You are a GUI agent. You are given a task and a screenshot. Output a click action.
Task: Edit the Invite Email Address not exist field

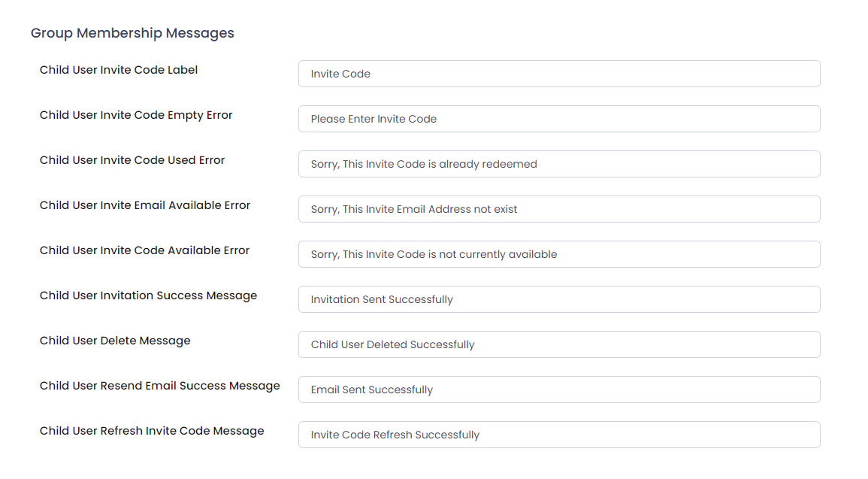(x=559, y=209)
